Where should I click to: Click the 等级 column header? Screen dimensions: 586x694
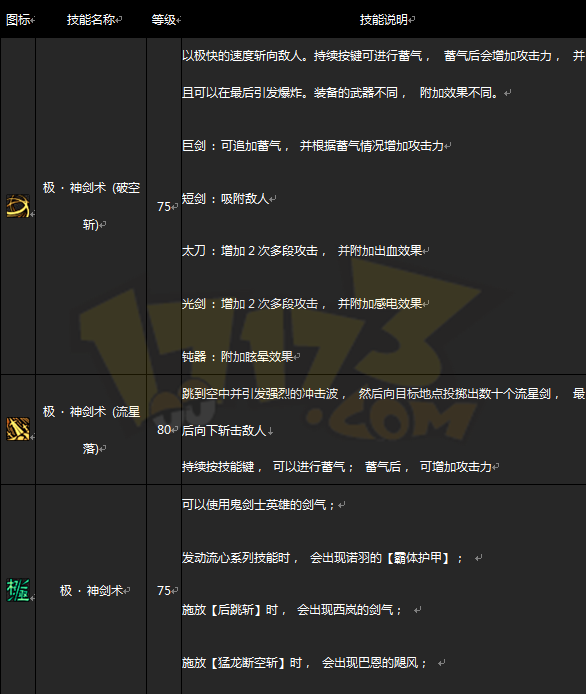pos(164,19)
